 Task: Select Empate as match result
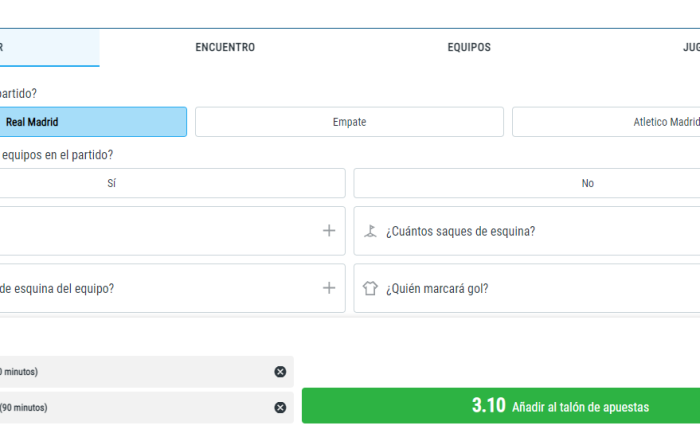pyautogui.click(x=350, y=122)
